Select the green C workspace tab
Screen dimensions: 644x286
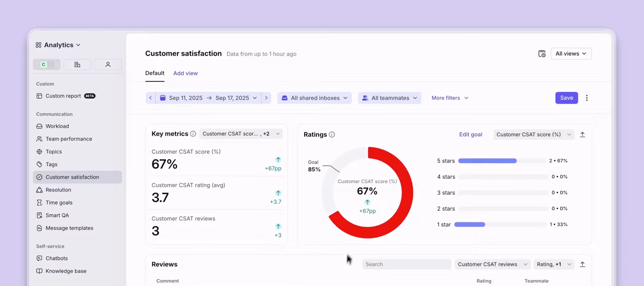pyautogui.click(x=47, y=64)
